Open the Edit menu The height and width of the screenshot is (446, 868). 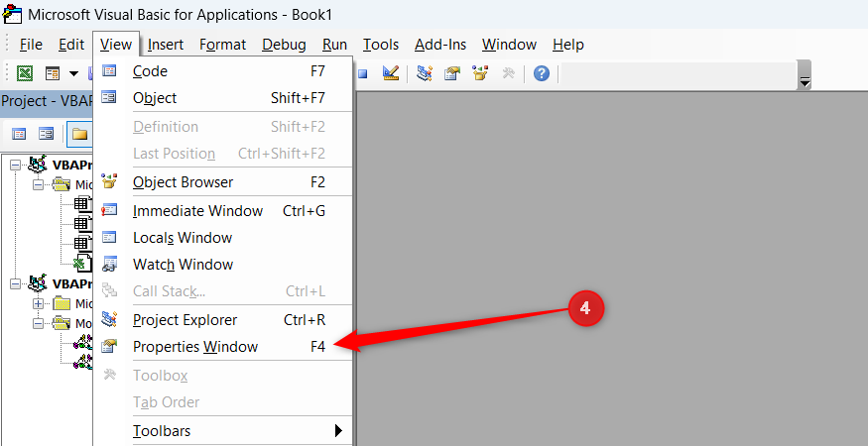[71, 45]
